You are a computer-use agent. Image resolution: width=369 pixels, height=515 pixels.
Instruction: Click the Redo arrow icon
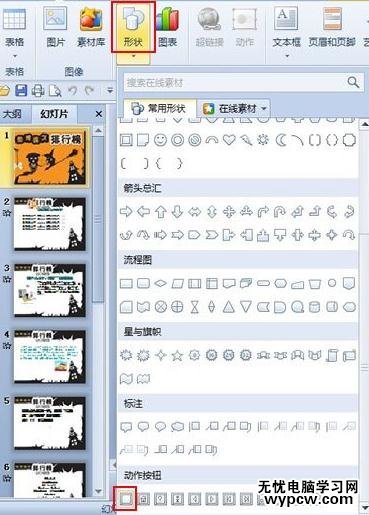pos(89,90)
